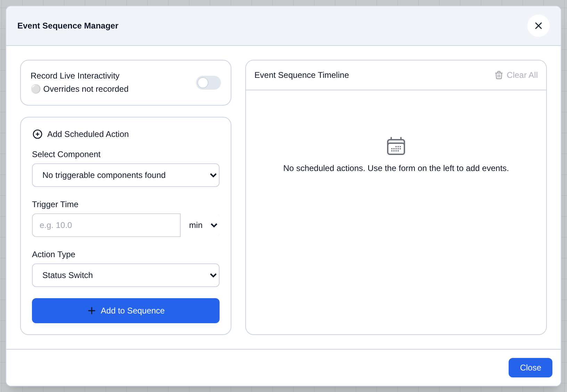Click the Trigger Time input field

(106, 225)
